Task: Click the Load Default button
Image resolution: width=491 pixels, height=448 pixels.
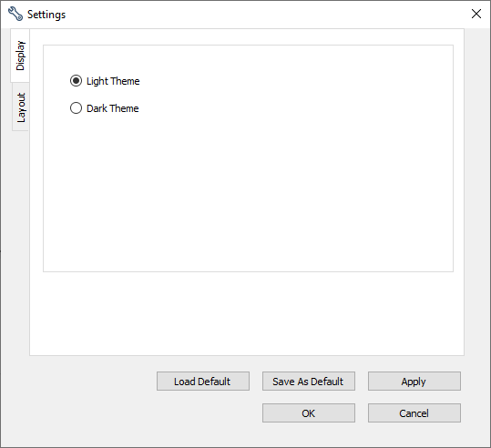Action: [x=203, y=381]
